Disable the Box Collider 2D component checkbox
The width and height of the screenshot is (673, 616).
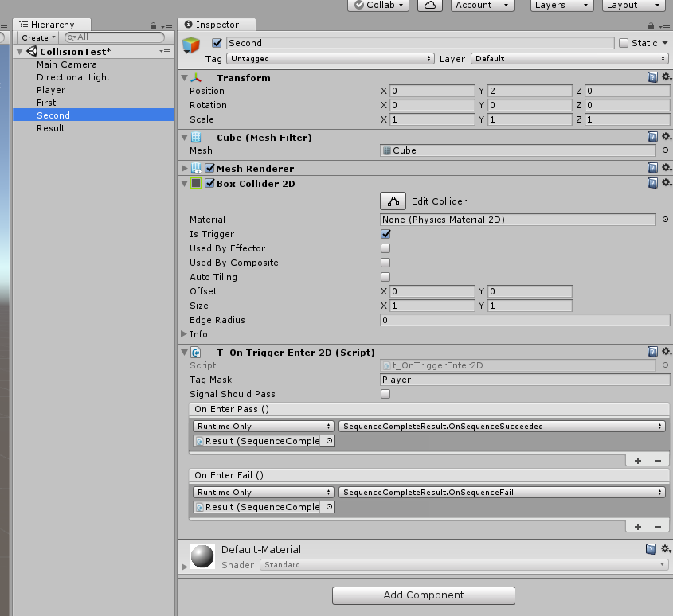tap(210, 183)
